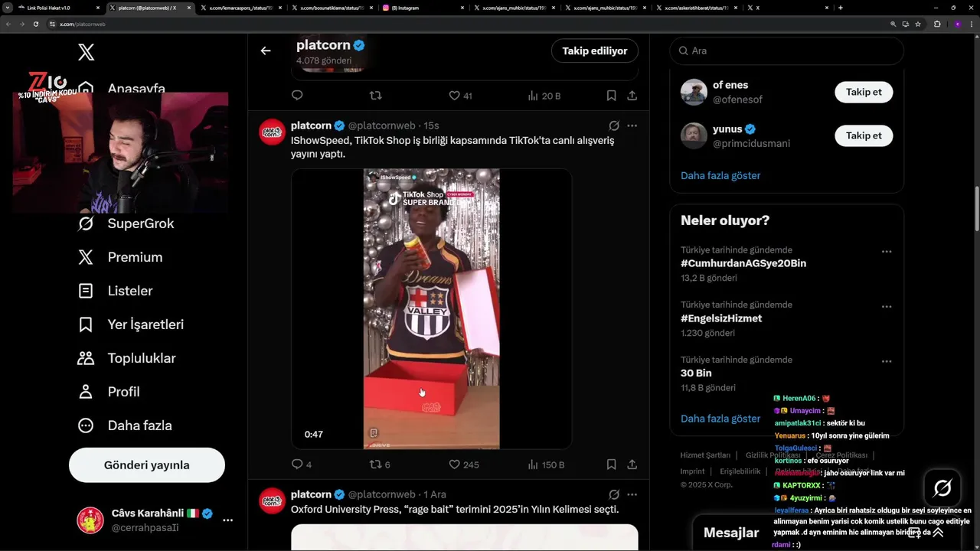980x551 pixels.
Task: Toggle the Takip ediliyor follow button
Action: pyautogui.click(x=595, y=51)
